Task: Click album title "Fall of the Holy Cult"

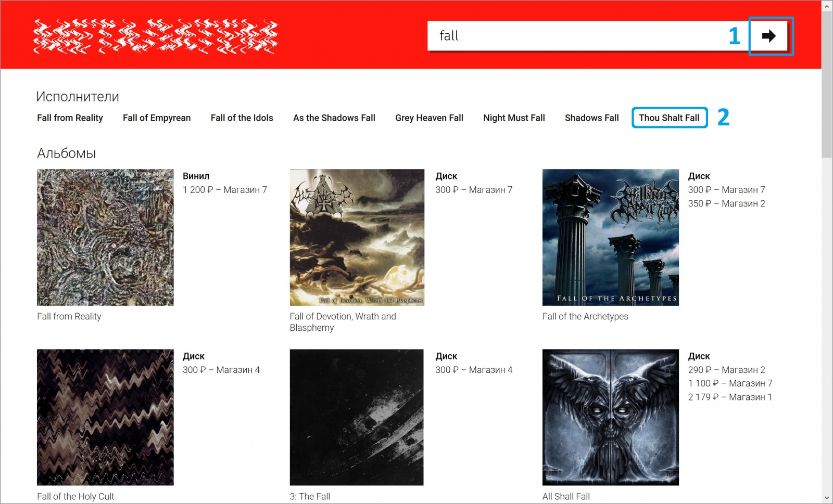Action: pyautogui.click(x=75, y=496)
